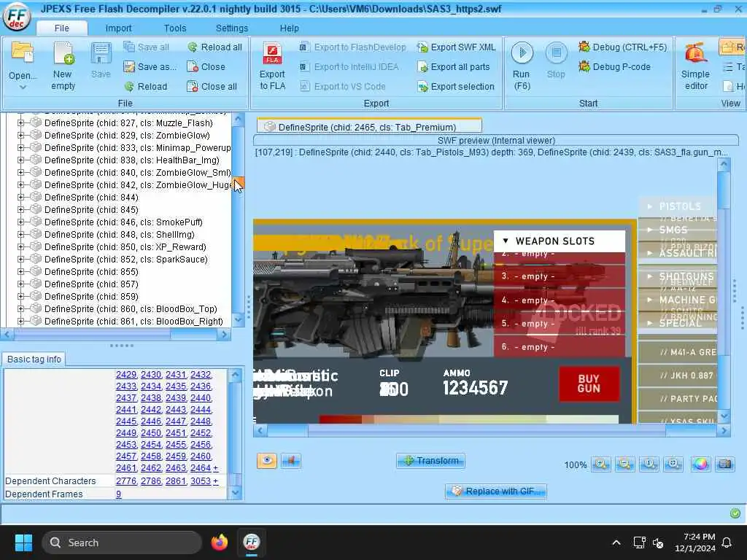747x560 pixels.
Task: Expand DefineSprite chid 852 SparkSauce node
Action: tap(20, 259)
